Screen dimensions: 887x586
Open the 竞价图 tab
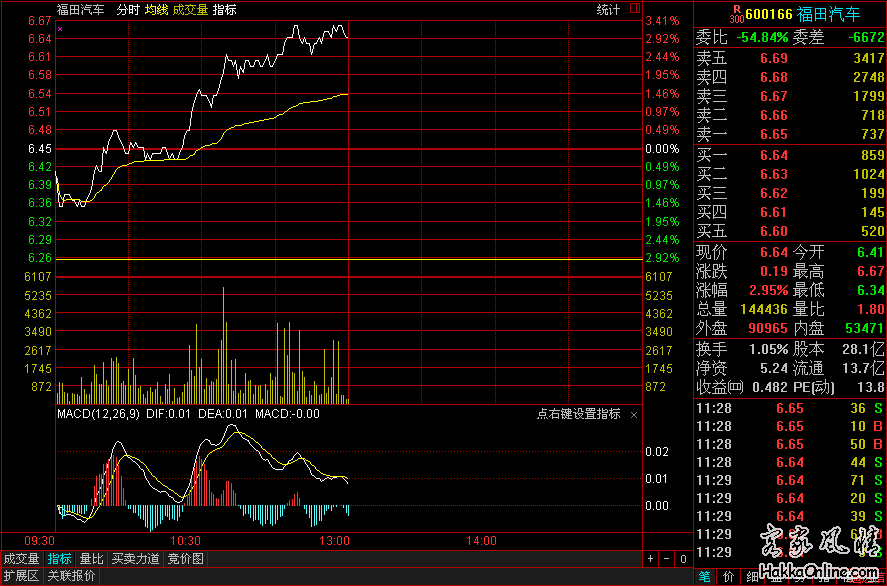[x=186, y=559]
